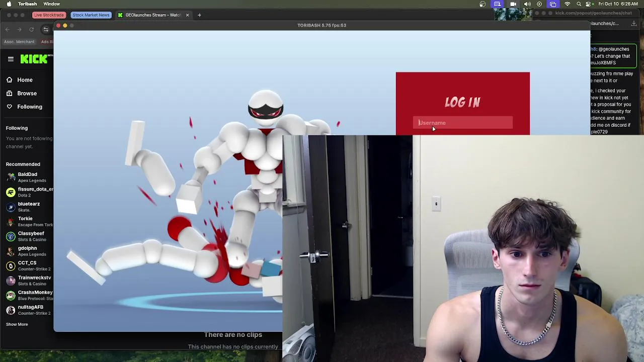Open the Asoc. Merchant bookmark
Screen dimensions: 644x362
19,42
